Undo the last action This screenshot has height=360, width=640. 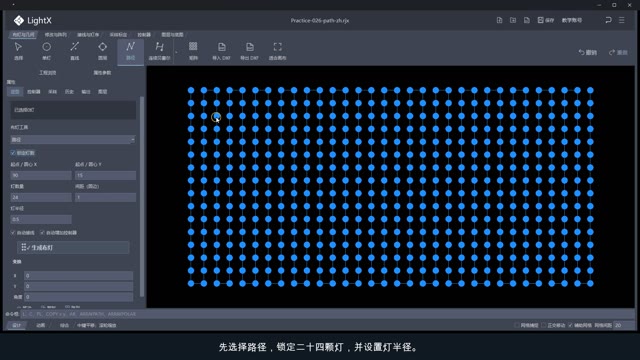[587, 52]
